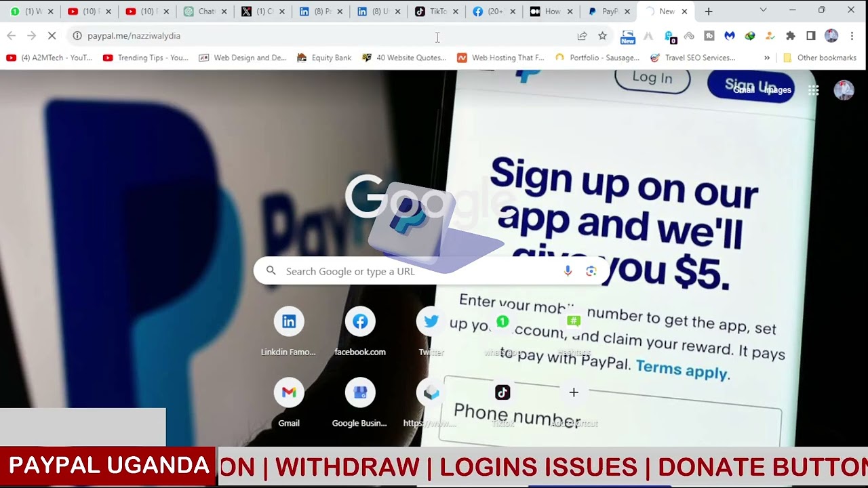The height and width of the screenshot is (488, 868).
Task: Open the 40 Website Quotes bookmark
Action: point(404,58)
